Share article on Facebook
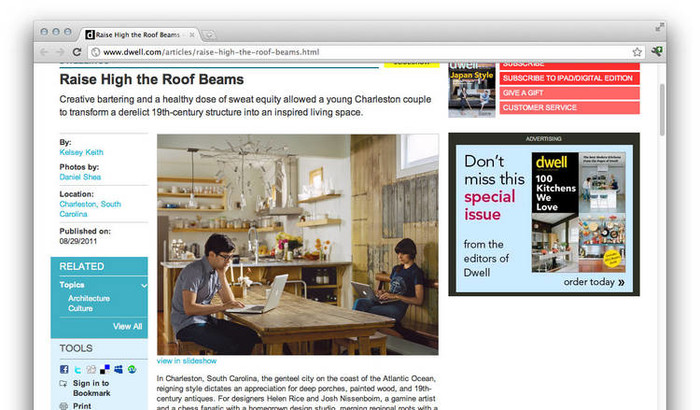 (x=64, y=369)
